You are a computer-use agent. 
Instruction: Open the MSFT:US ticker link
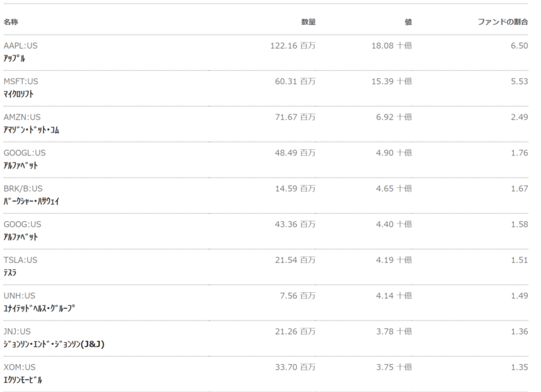[21, 81]
